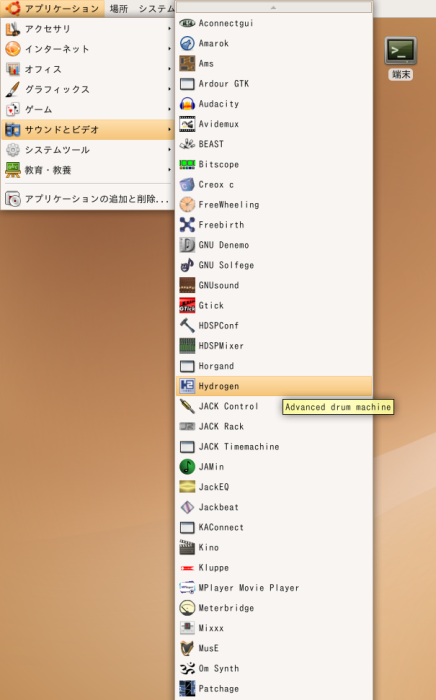
Task: Expand the システムツール submenu
Action: tap(87, 150)
